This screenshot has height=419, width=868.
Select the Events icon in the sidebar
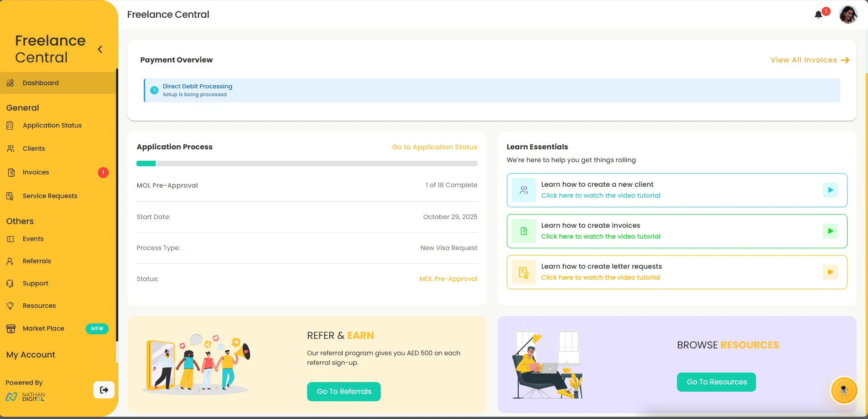tap(10, 239)
